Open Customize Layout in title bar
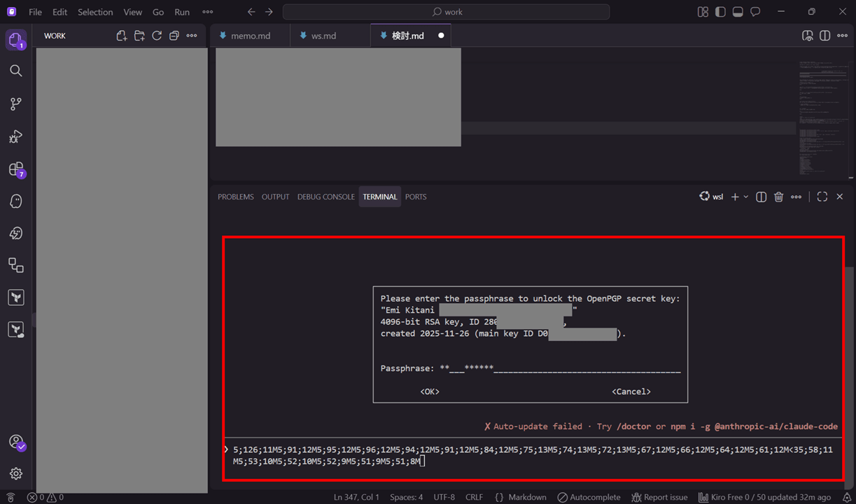The image size is (856, 504). 703,12
